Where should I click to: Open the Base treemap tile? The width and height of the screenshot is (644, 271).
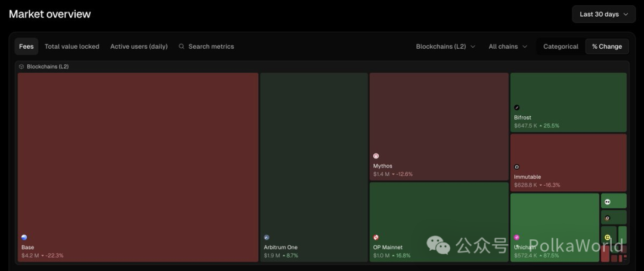pyautogui.click(x=138, y=167)
